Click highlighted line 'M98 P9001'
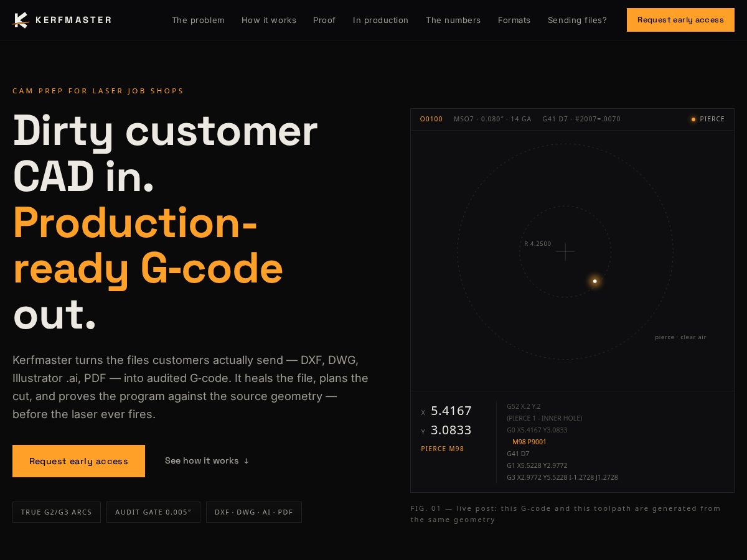 click(529, 442)
